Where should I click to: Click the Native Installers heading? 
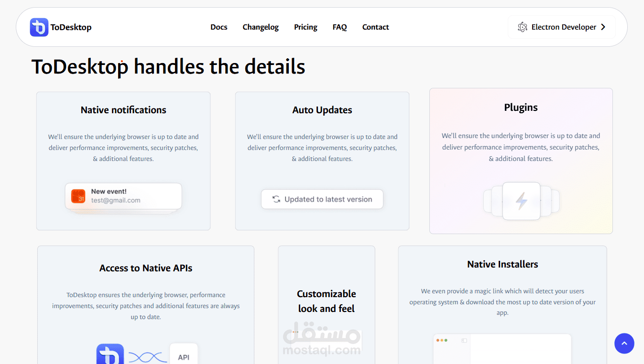502,264
